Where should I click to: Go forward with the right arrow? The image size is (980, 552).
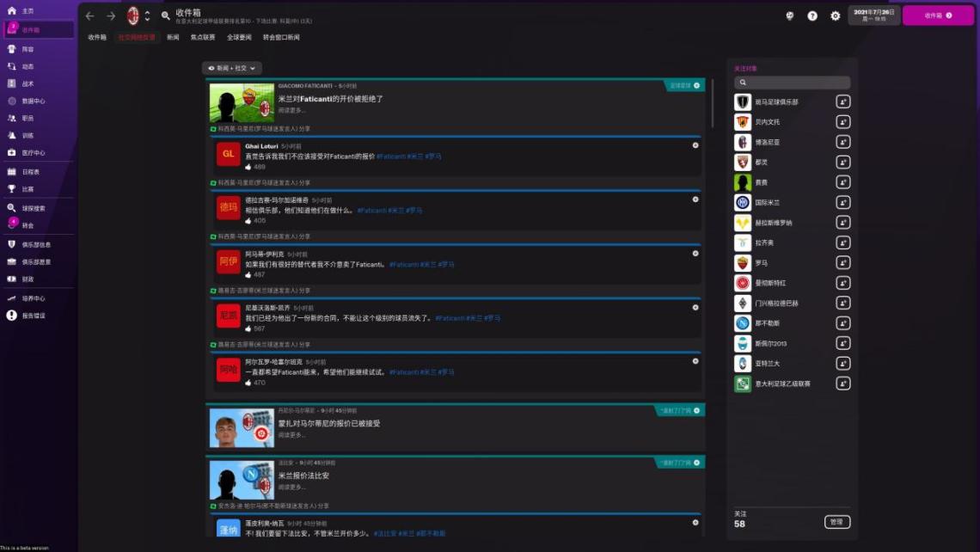tap(111, 15)
